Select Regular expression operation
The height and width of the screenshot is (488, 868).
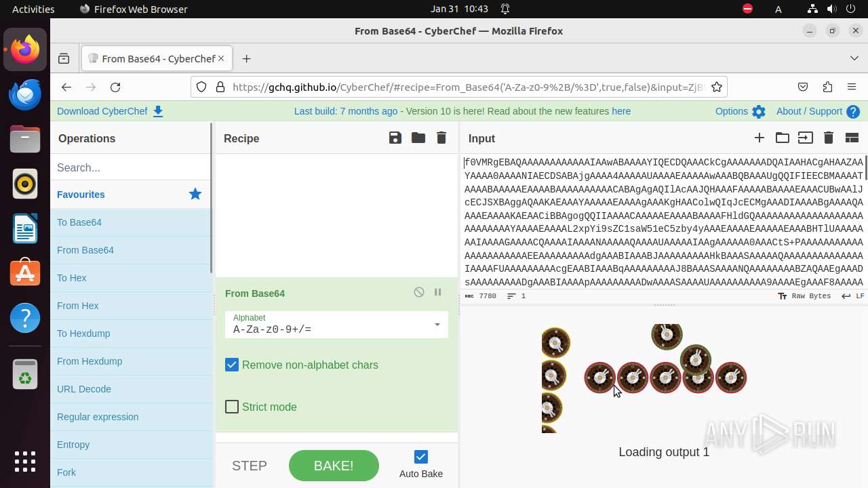(x=132, y=417)
